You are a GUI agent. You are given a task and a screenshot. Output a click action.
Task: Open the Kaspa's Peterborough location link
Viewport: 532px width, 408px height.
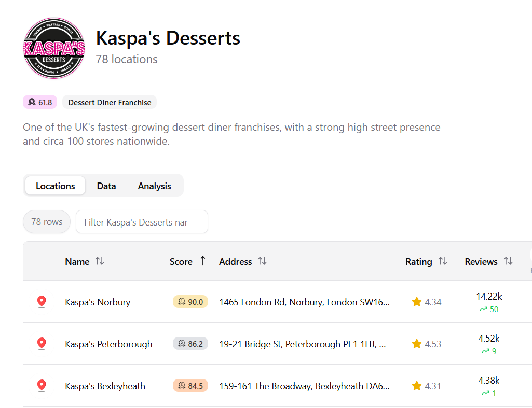(108, 344)
